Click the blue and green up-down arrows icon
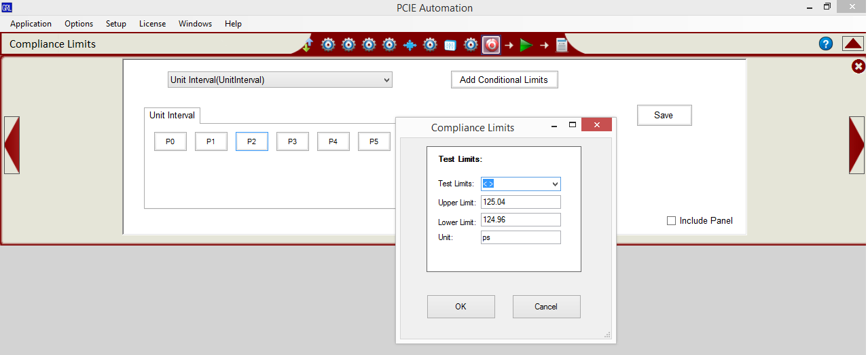Image resolution: width=868 pixels, height=355 pixels. pyautogui.click(x=308, y=45)
